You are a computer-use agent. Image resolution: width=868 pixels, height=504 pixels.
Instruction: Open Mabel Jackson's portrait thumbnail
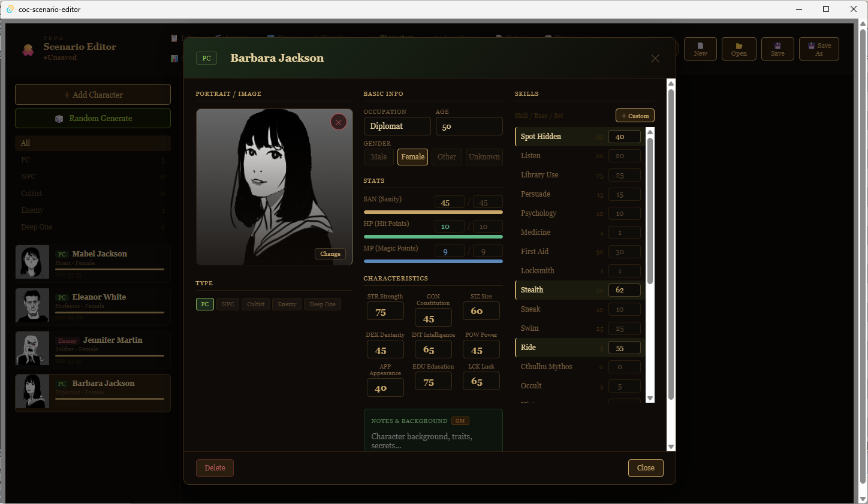pyautogui.click(x=32, y=262)
